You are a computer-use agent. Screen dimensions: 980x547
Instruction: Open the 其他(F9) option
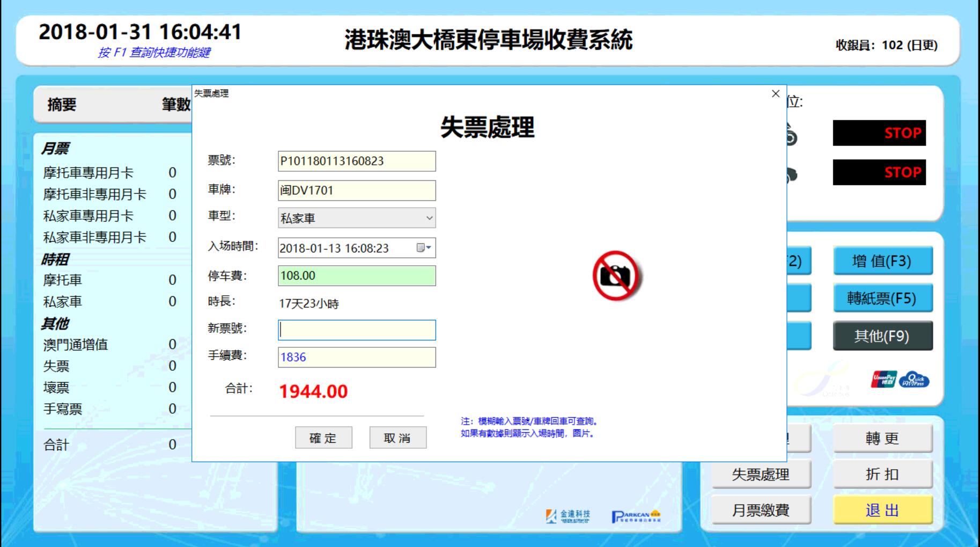(x=882, y=336)
